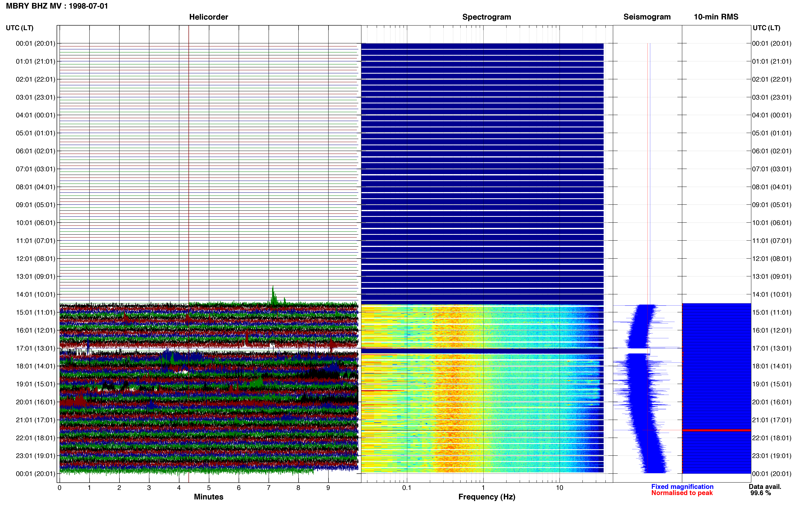
Task: Select the Fixed magnification legend text
Action: tap(682, 486)
